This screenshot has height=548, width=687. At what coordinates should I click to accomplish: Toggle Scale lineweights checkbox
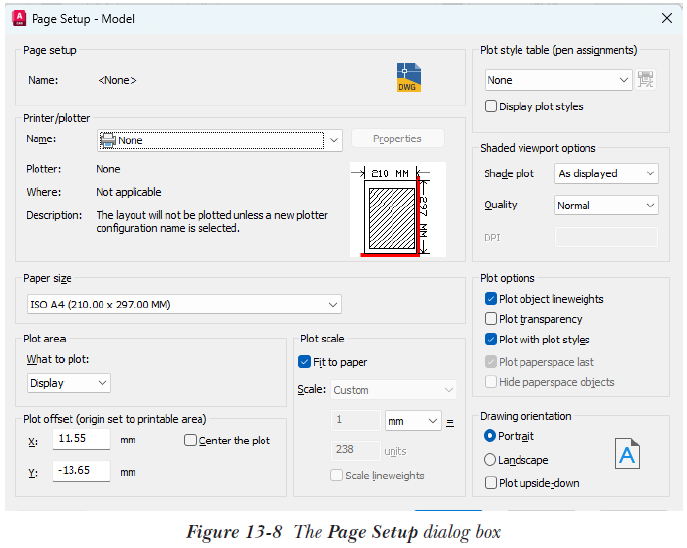[336, 475]
